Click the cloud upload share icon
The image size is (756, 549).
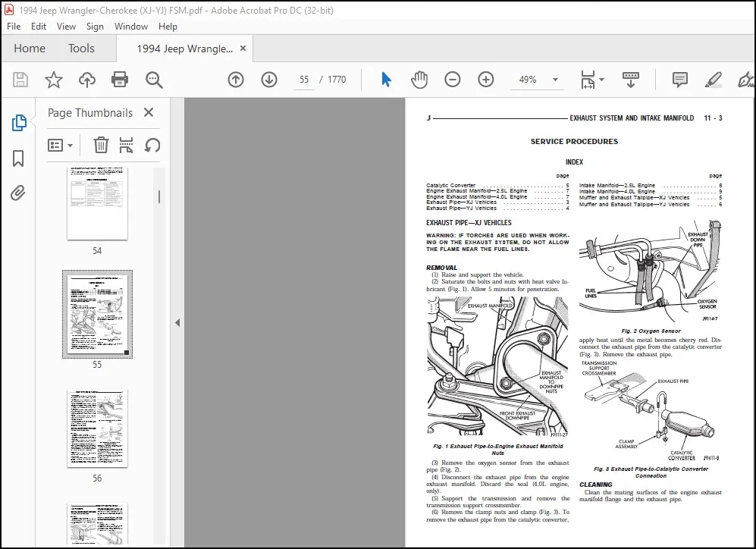click(x=86, y=80)
